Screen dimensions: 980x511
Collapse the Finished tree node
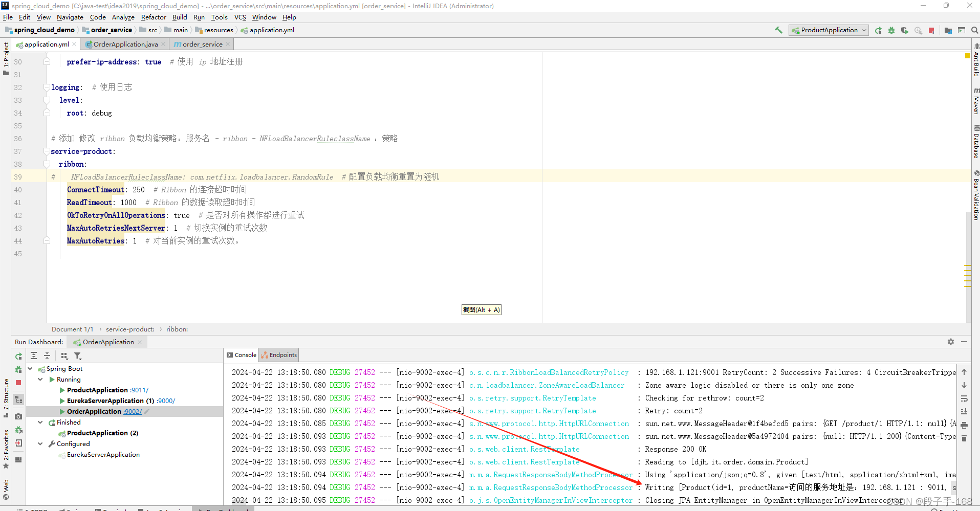(40, 423)
